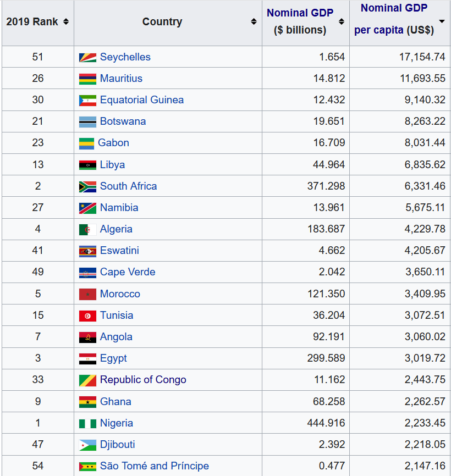Click the Nigeria flag icon
This screenshot has height=476, width=451.
(87, 423)
